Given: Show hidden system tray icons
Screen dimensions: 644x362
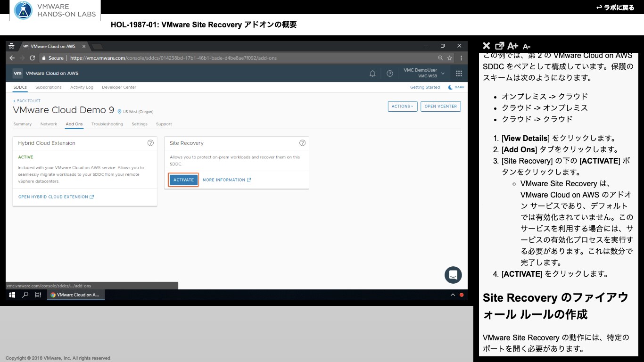Looking at the screenshot, I should [x=453, y=295].
